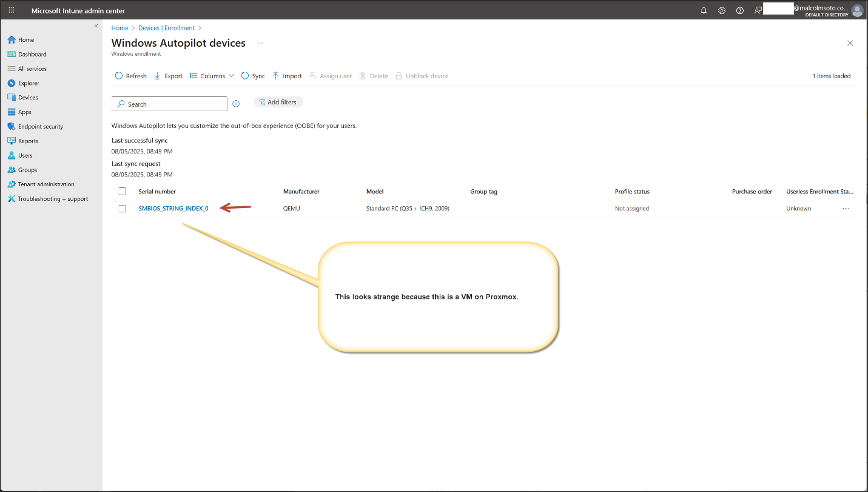This screenshot has height=492, width=868.
Task: Open the SMBIOS_STRING_INDEX_0 device link
Action: 173,209
